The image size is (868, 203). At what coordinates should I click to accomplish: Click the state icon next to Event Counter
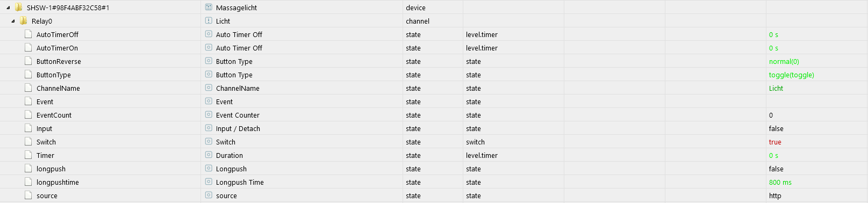(x=209, y=115)
